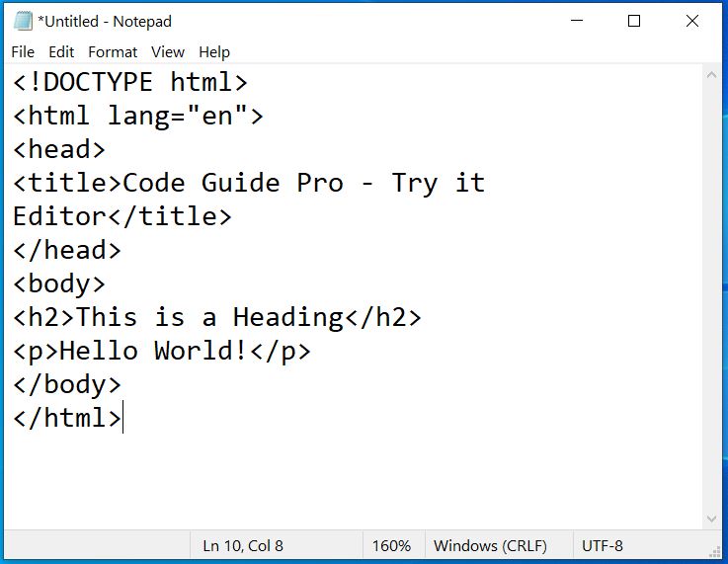The image size is (728, 564).
Task: Click the <h2>This is a Heading line
Action: click(217, 317)
